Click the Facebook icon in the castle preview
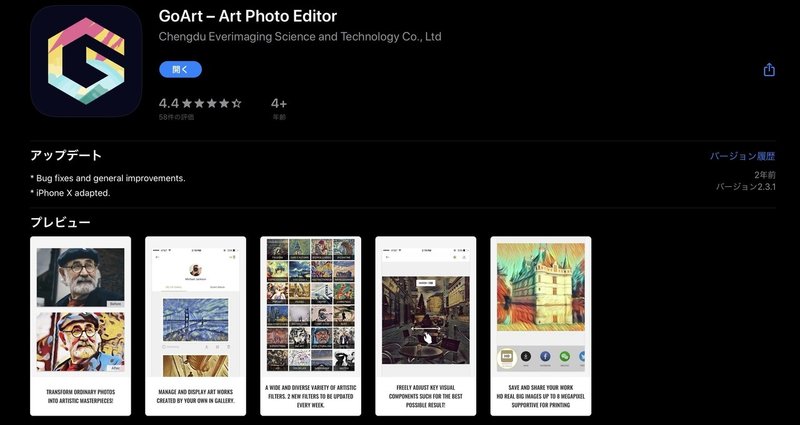800x425 pixels. (545, 357)
